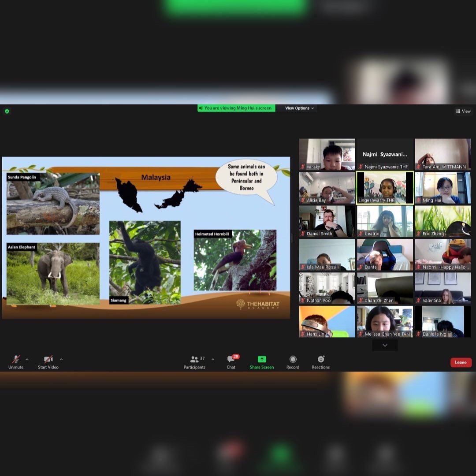This screenshot has height=476, width=476.
Task: Select Dante video tile
Action: pyautogui.click(x=385, y=254)
